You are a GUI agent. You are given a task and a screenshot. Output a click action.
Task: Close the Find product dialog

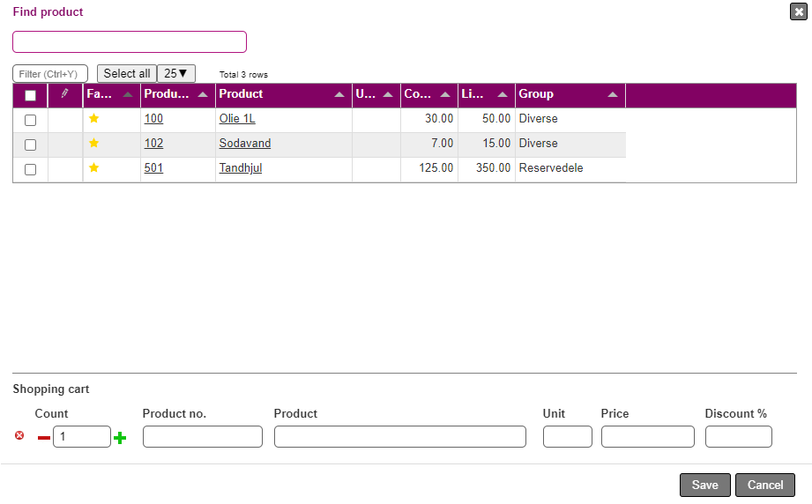coord(797,11)
